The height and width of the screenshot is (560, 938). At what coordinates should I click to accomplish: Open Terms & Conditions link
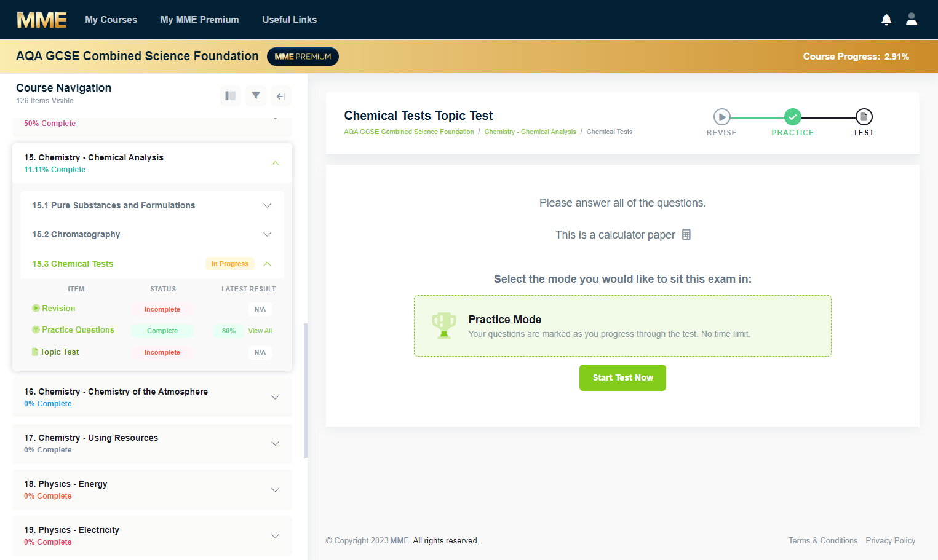click(x=823, y=540)
